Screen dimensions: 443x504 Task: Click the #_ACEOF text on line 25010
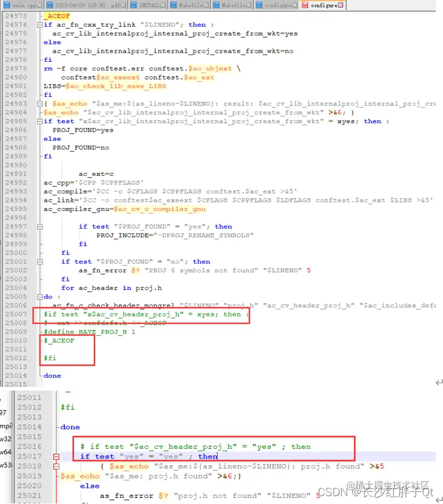coord(59,341)
